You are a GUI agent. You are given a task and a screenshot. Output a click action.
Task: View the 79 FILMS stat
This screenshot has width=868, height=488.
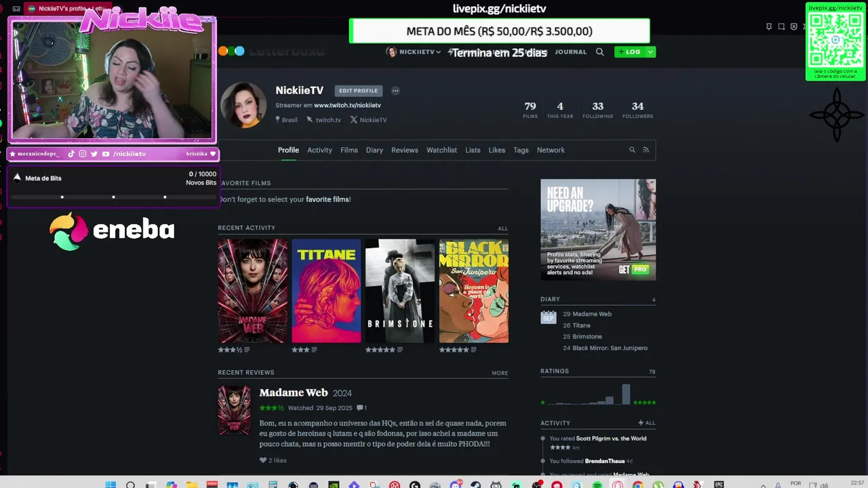click(x=530, y=110)
